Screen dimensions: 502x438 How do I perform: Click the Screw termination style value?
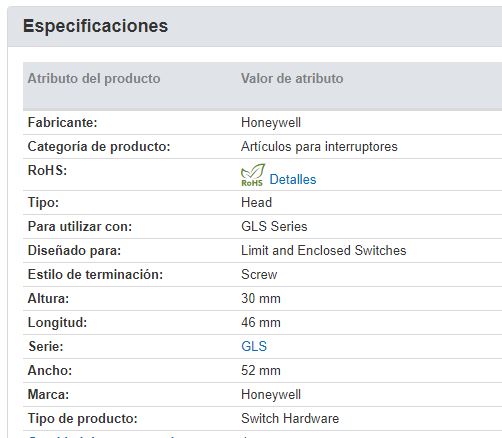tap(259, 274)
